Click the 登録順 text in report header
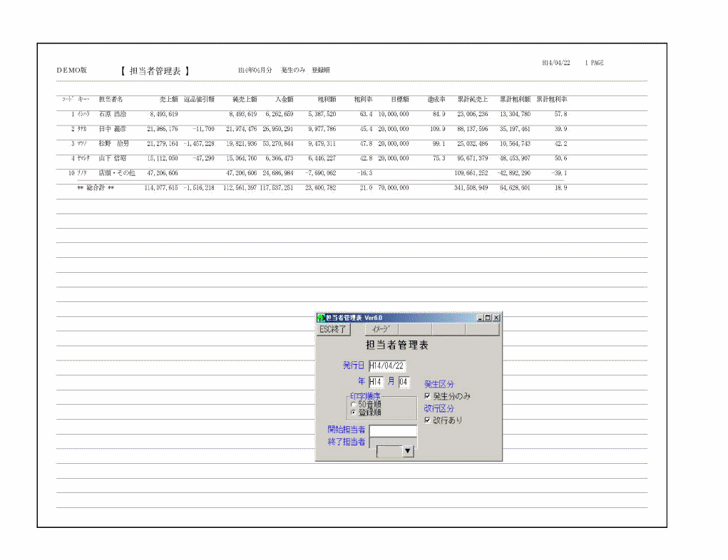The image size is (728, 560). (x=321, y=70)
